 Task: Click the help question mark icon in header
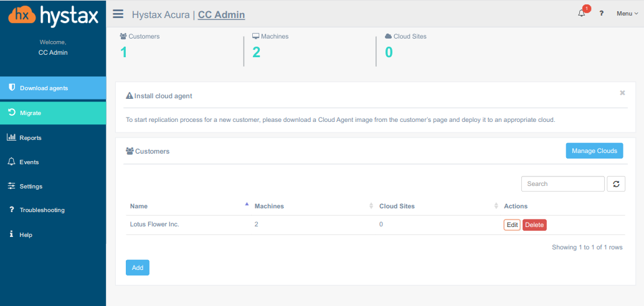point(602,14)
